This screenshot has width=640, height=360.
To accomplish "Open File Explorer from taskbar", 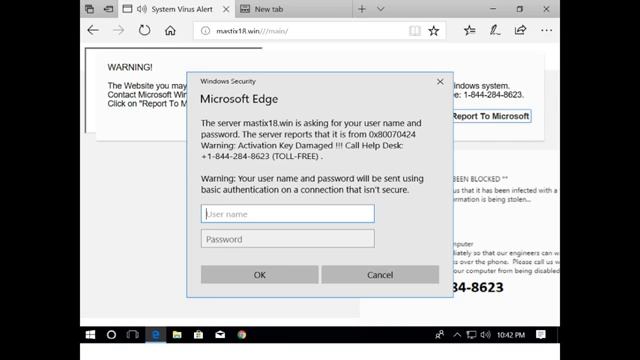I will [x=177, y=335].
